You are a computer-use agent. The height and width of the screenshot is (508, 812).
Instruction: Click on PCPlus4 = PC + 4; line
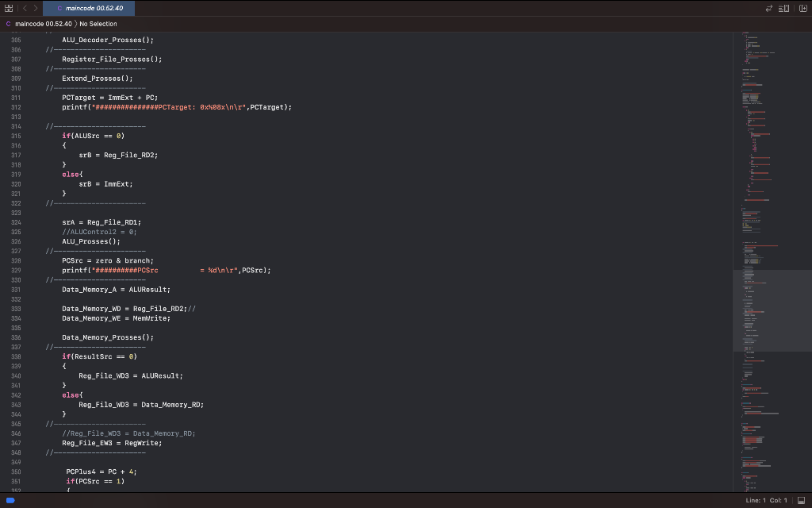(101, 471)
